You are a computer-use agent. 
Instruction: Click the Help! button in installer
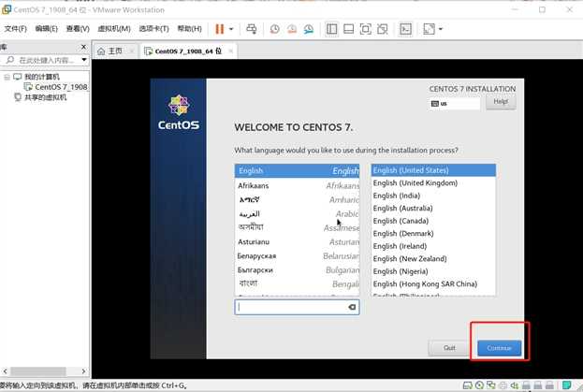501,101
